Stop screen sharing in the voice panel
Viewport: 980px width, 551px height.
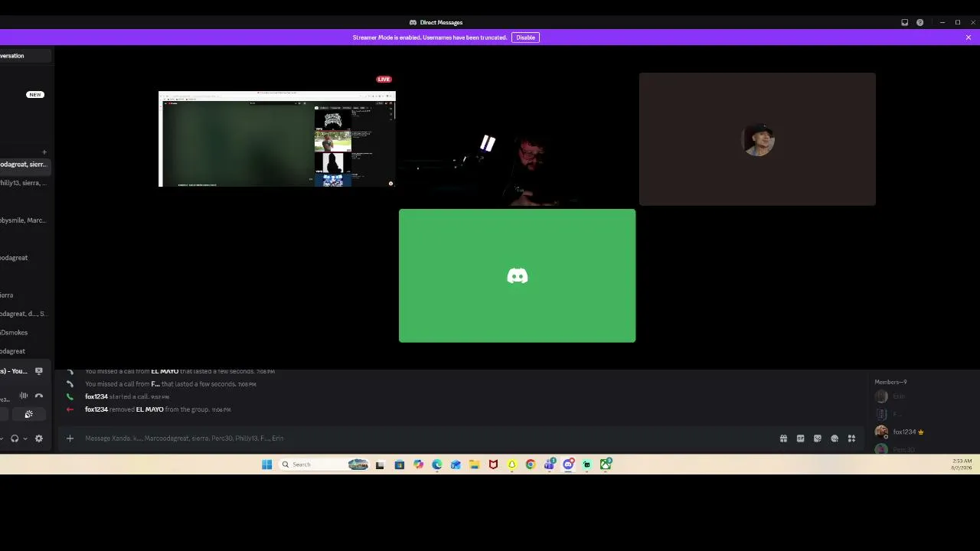pyautogui.click(x=39, y=371)
